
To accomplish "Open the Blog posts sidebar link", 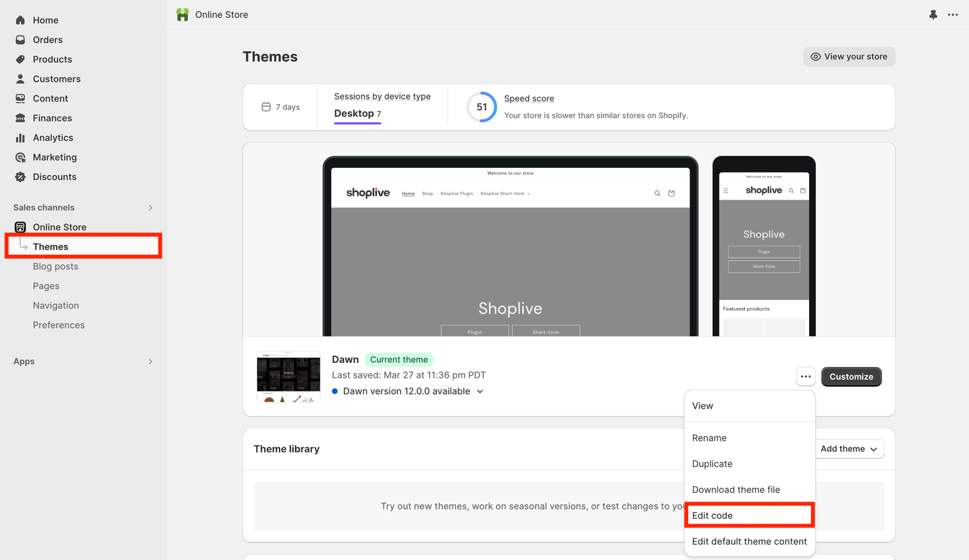I will 56,266.
